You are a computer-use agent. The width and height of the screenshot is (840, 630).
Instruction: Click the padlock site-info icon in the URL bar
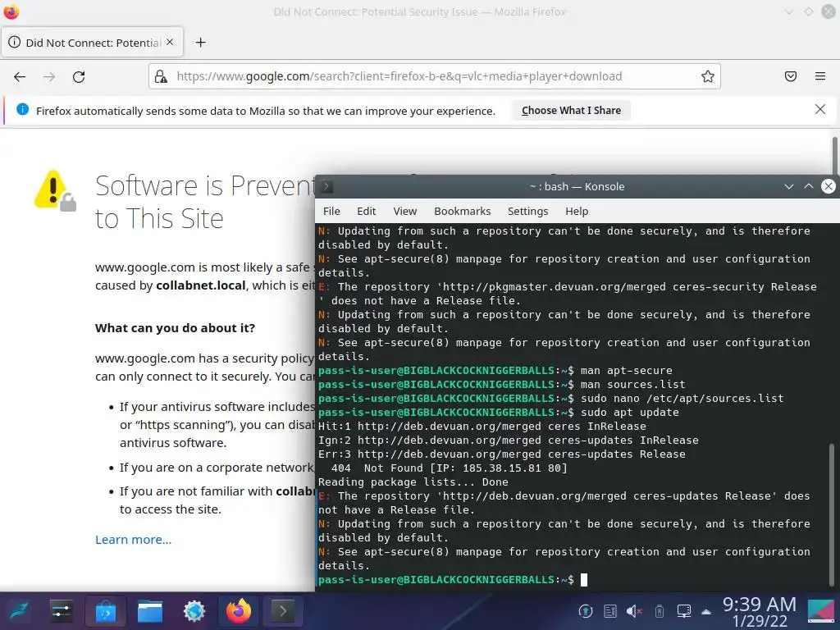click(161, 76)
